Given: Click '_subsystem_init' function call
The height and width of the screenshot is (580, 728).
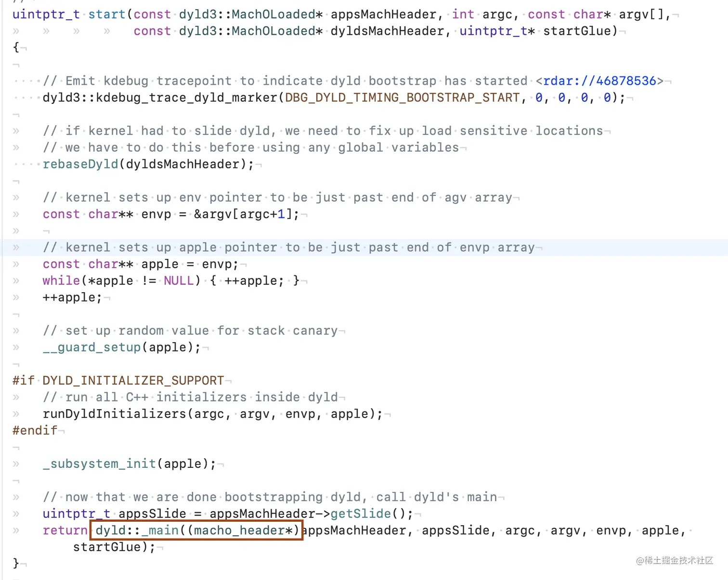Looking at the screenshot, I should pyautogui.click(x=99, y=464).
